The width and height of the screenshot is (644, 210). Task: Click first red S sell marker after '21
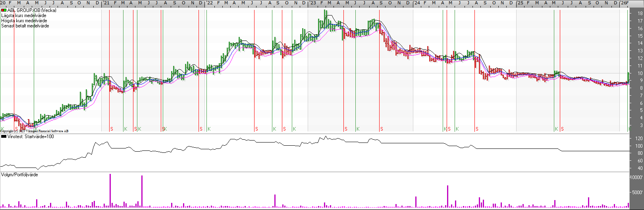click(112, 129)
